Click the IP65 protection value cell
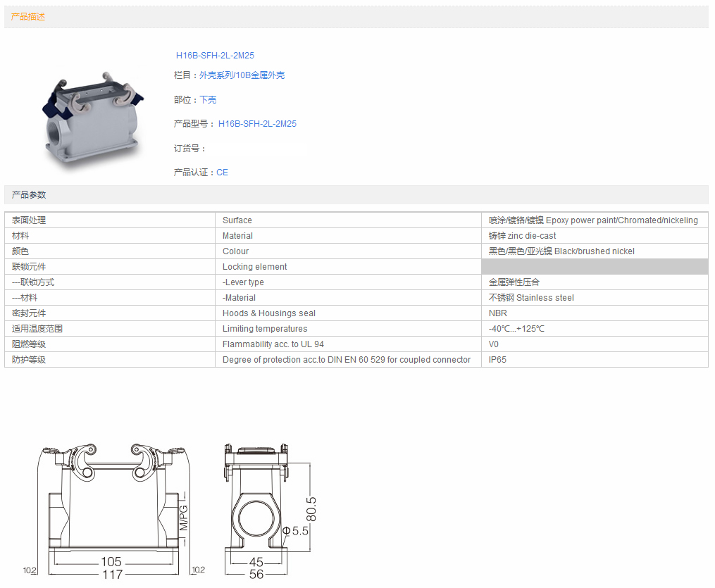The height and width of the screenshot is (588, 715). [497, 360]
